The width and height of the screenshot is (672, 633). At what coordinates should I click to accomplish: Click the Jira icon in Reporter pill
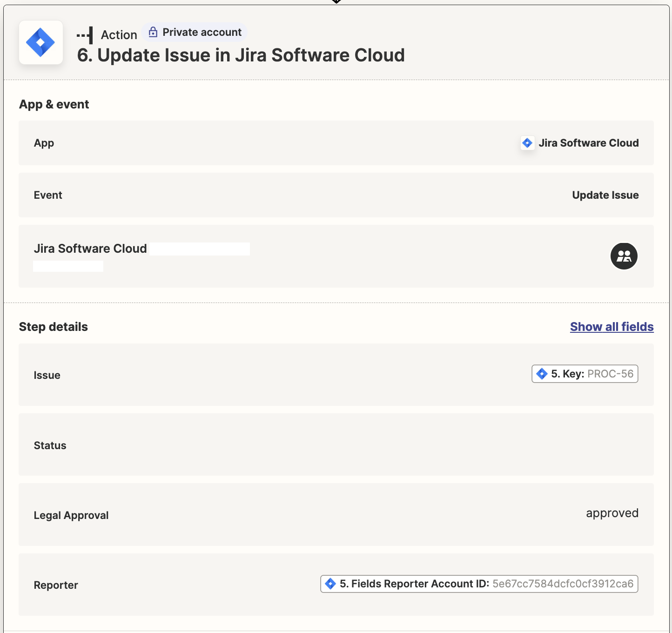(x=330, y=584)
